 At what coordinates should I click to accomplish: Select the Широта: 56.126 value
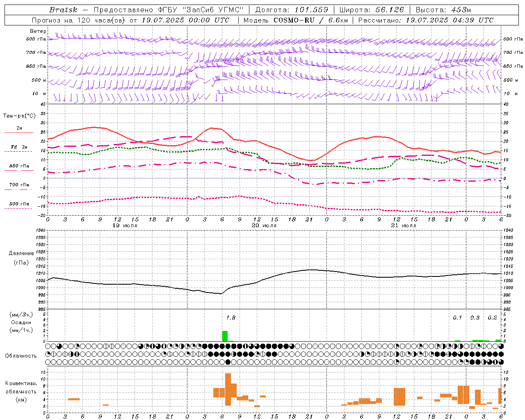point(372,10)
